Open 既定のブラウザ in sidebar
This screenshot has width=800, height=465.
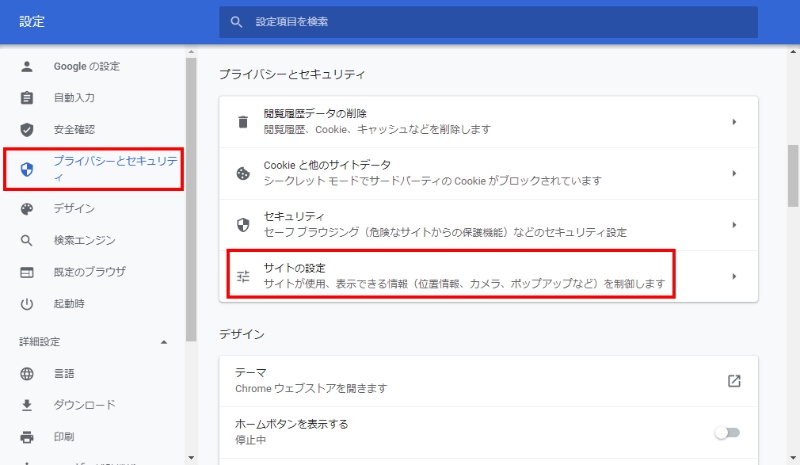(89, 272)
